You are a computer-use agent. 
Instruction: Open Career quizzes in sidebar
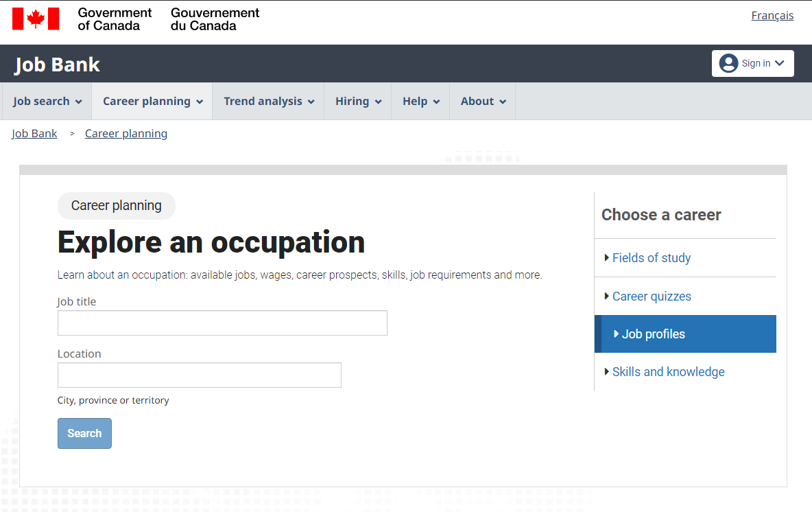coord(652,296)
